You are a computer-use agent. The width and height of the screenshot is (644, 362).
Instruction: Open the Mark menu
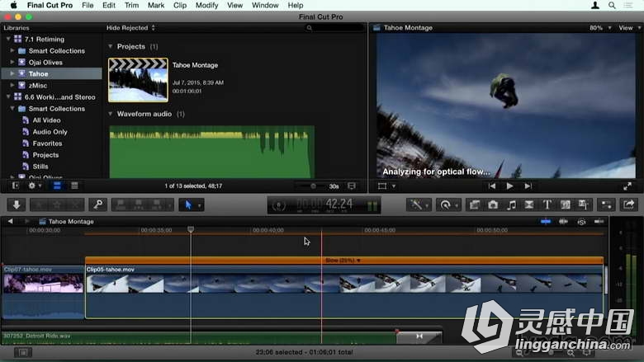coord(156,5)
